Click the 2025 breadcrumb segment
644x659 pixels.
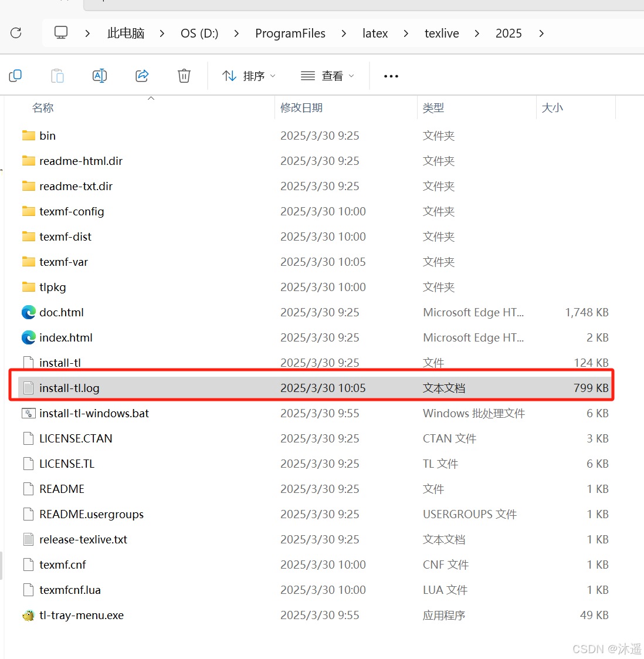[x=509, y=33]
